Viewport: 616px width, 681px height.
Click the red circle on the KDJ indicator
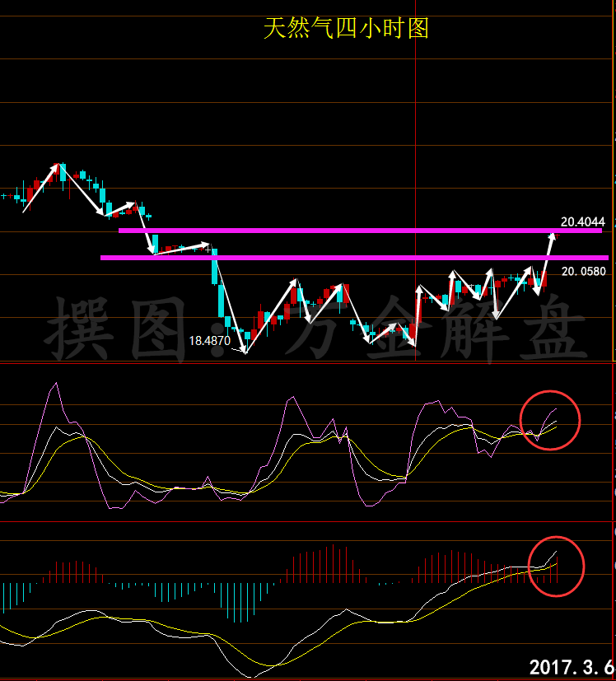[x=550, y=420]
